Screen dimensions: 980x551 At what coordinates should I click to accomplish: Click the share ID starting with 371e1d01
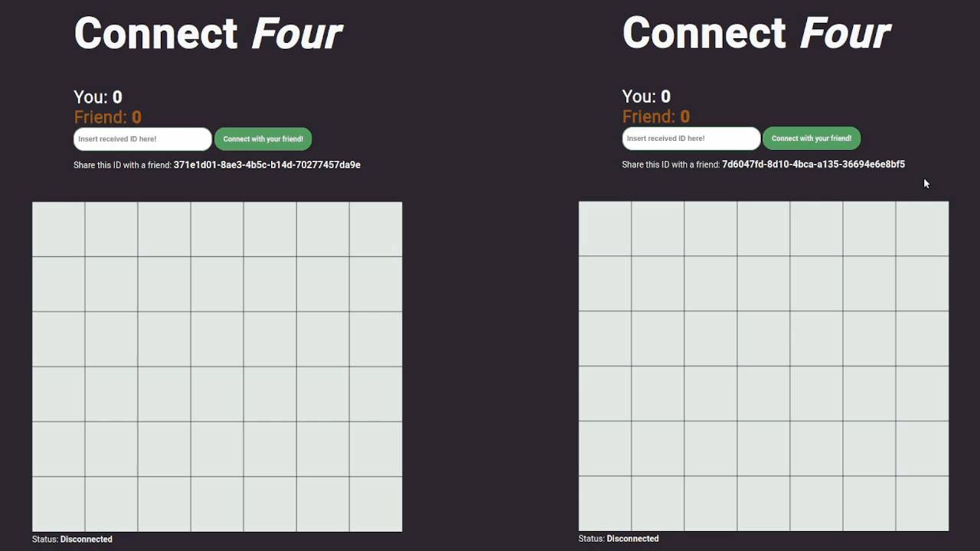click(266, 165)
